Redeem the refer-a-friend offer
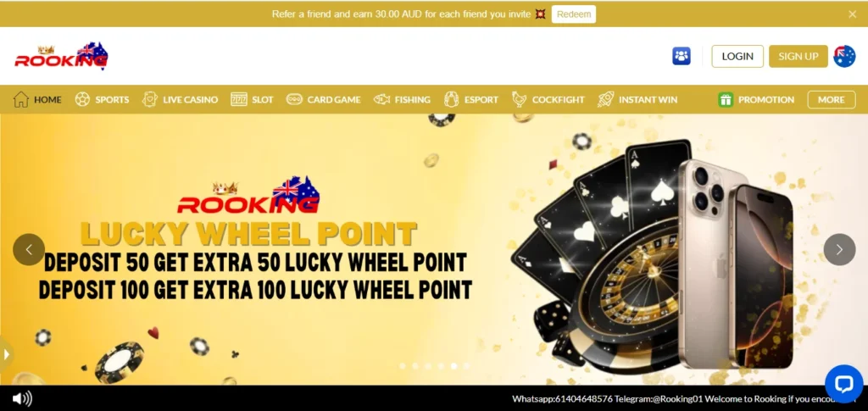 574,14
